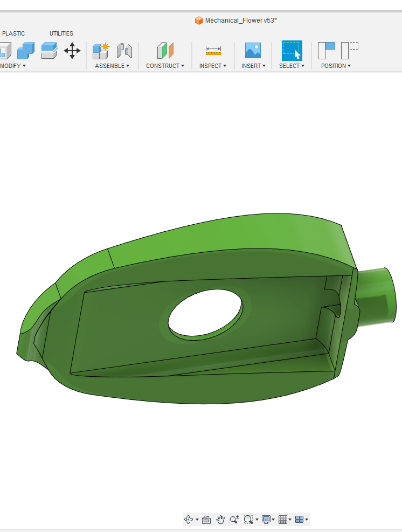This screenshot has width=402, height=532.
Task: Click the Capture Position icon
Action: coord(327,51)
